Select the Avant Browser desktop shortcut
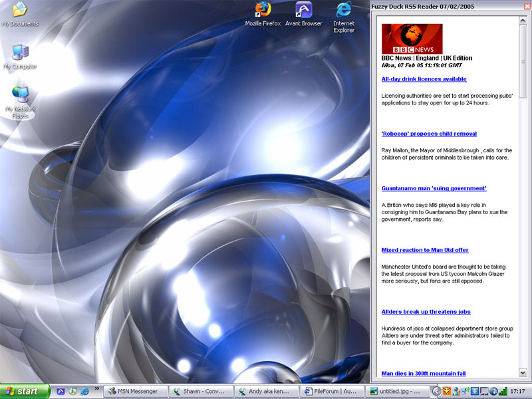Image resolution: width=532 pixels, height=399 pixels. [304, 13]
